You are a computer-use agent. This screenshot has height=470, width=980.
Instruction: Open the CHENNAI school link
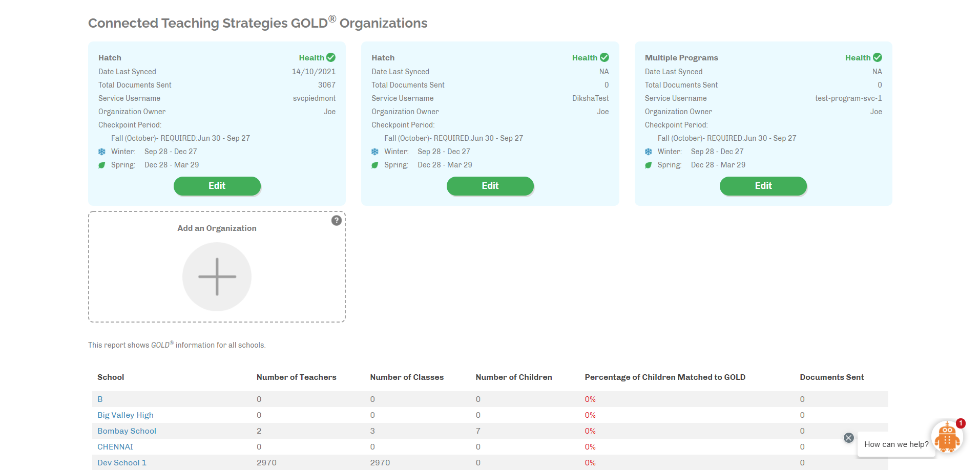coord(115,447)
